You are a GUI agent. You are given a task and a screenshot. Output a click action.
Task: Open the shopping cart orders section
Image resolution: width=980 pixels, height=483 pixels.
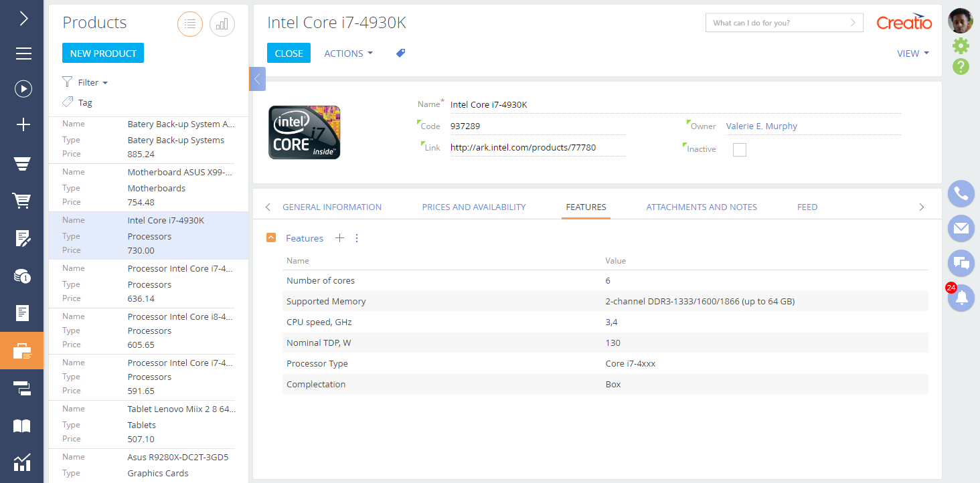point(23,200)
